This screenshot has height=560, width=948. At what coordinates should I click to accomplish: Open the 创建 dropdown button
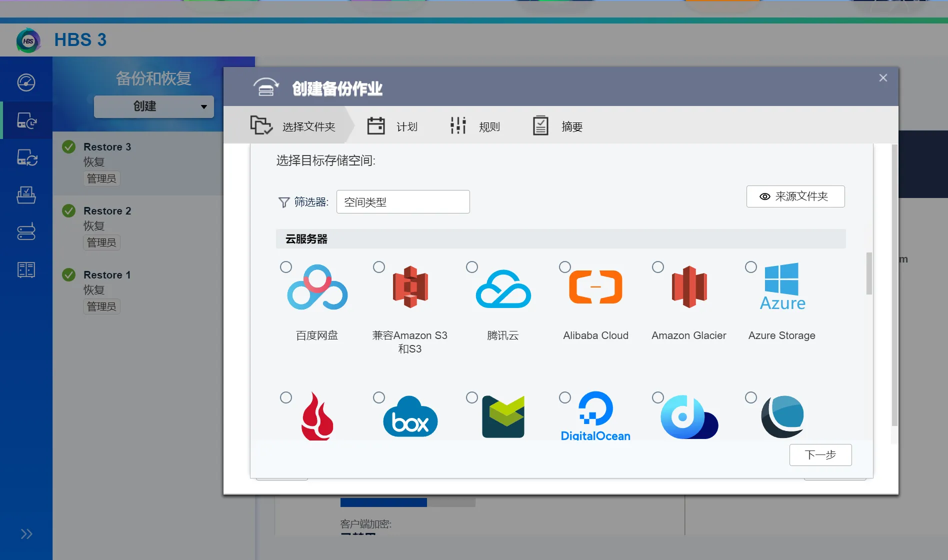pyautogui.click(x=154, y=106)
